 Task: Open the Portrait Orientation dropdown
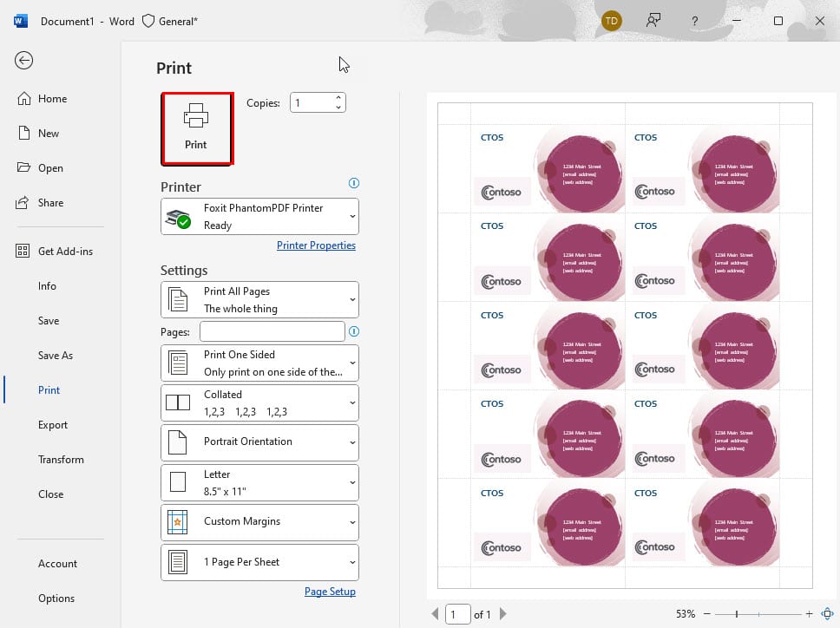pyautogui.click(x=259, y=442)
